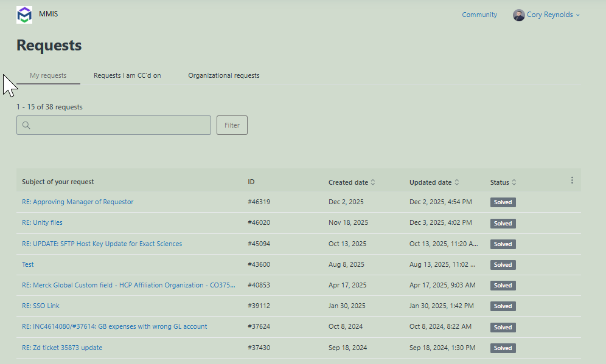Sort by Updated date column arrows
The height and width of the screenshot is (364, 606).
pos(457,182)
